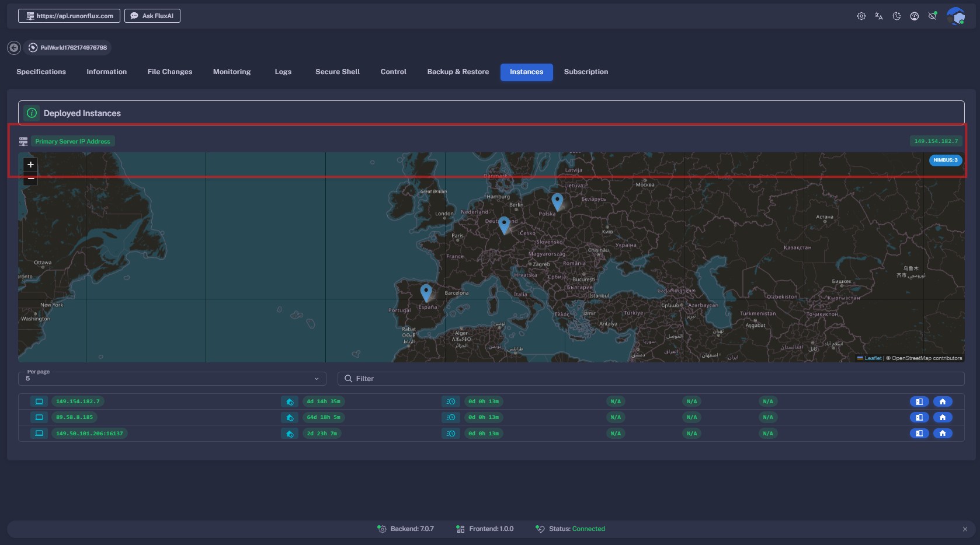Image resolution: width=980 pixels, height=545 pixels.
Task: Open the Backup & Restore tab
Action: coord(458,72)
